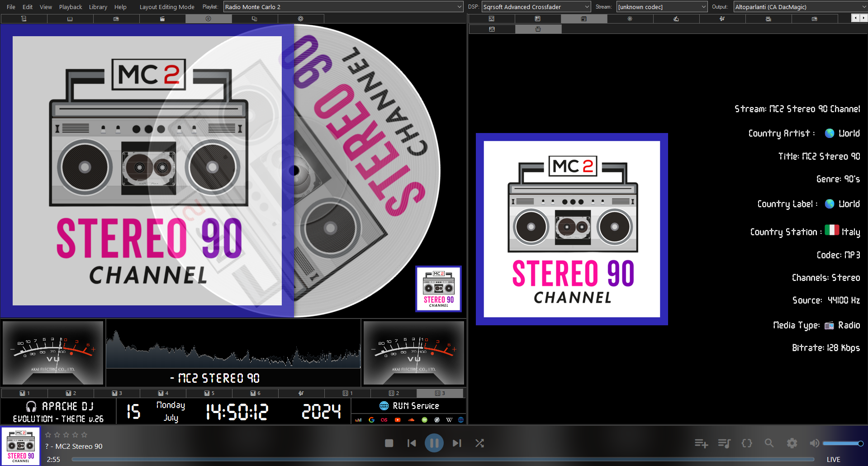This screenshot has height=466, width=868.
Task: Click the playback seek bar
Action: [443, 459]
